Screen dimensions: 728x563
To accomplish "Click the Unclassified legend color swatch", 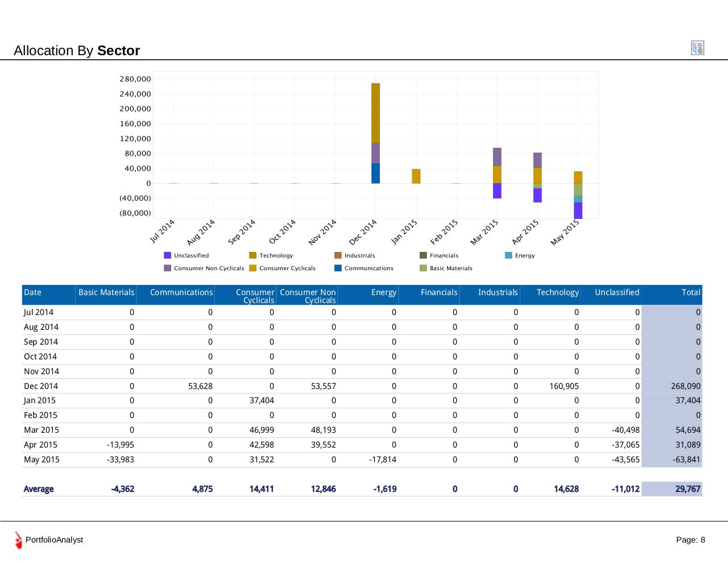I will (167, 255).
